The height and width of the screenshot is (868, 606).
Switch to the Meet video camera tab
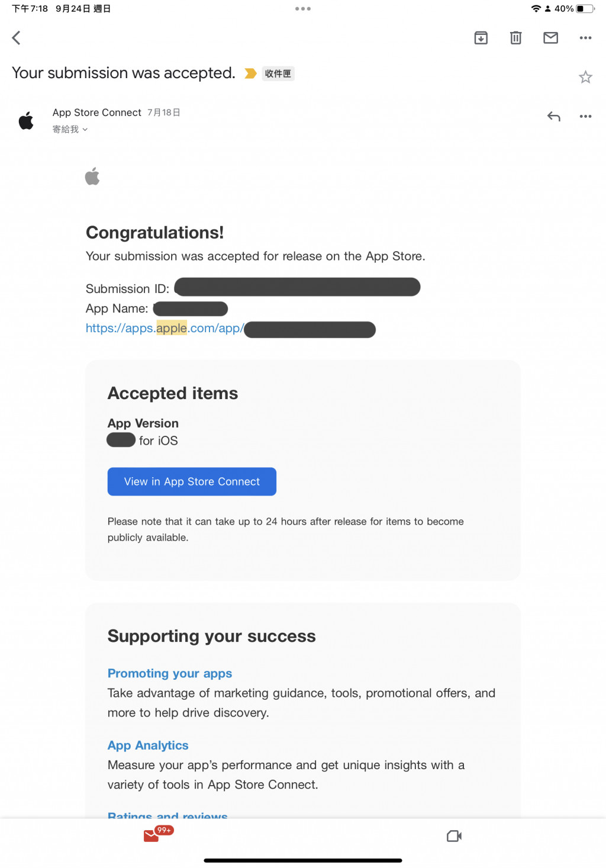coord(454,836)
